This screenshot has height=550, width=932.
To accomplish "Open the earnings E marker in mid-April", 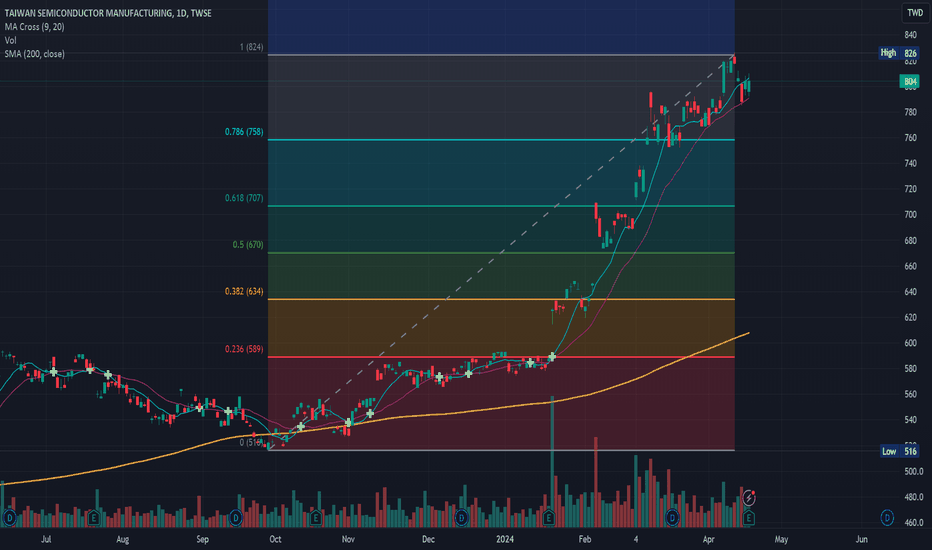I will click(748, 518).
